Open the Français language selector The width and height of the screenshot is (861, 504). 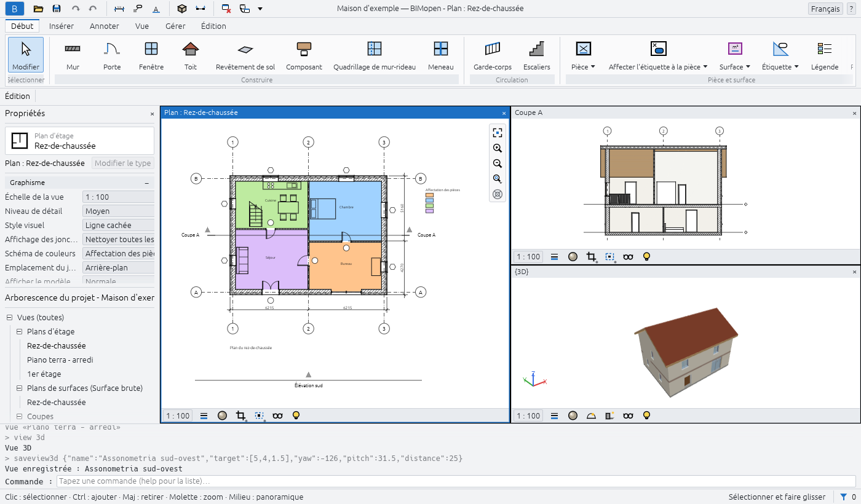(x=825, y=9)
